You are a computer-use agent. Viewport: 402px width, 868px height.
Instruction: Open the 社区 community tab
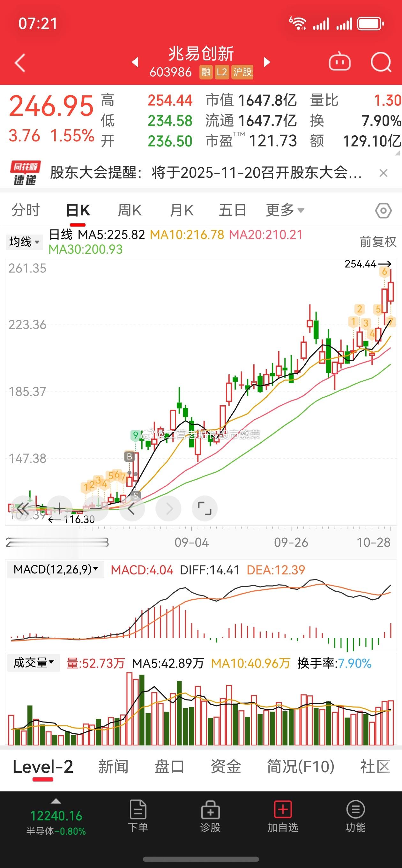376,767
